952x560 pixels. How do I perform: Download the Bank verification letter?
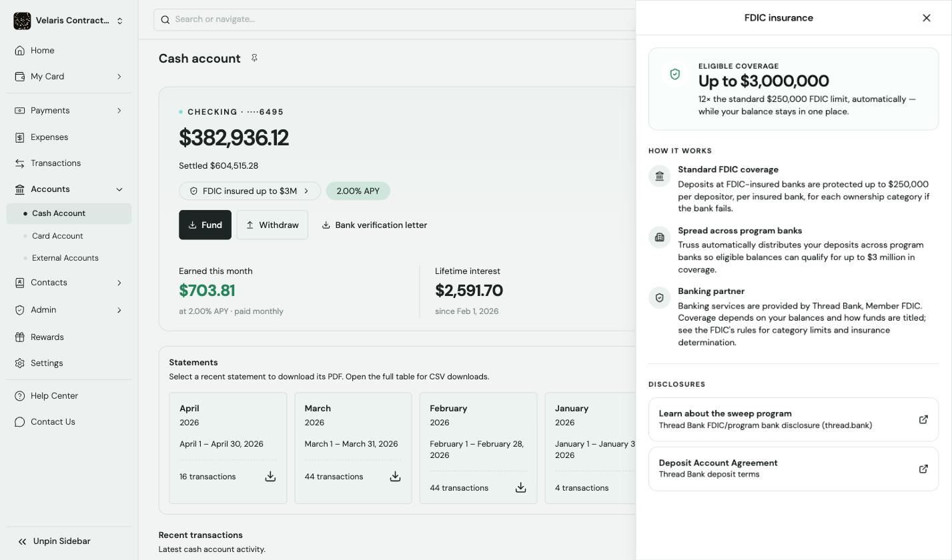[x=374, y=225]
